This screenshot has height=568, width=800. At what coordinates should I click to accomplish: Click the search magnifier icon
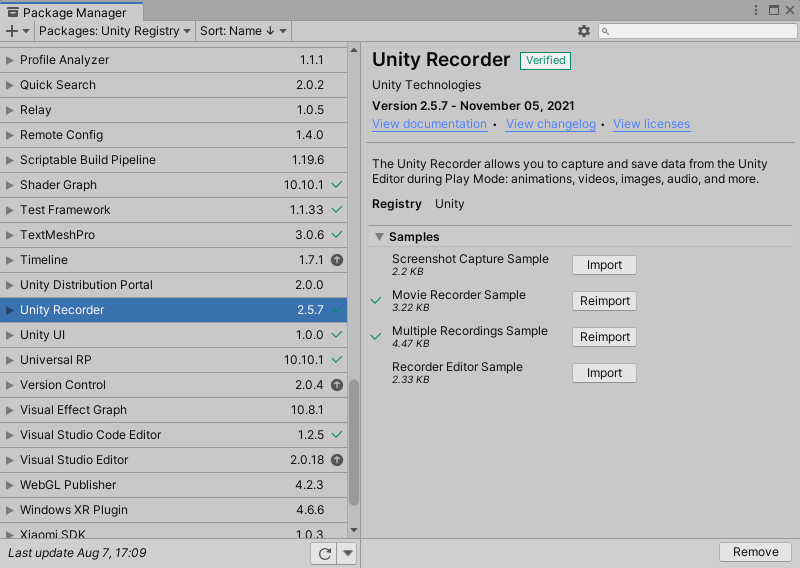point(605,32)
